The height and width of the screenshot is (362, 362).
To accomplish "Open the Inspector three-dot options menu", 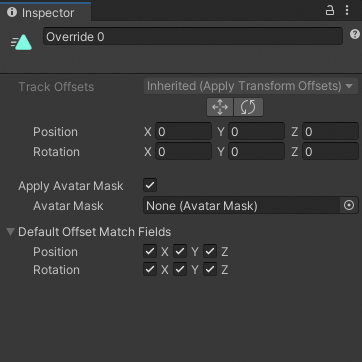I will pos(347,11).
